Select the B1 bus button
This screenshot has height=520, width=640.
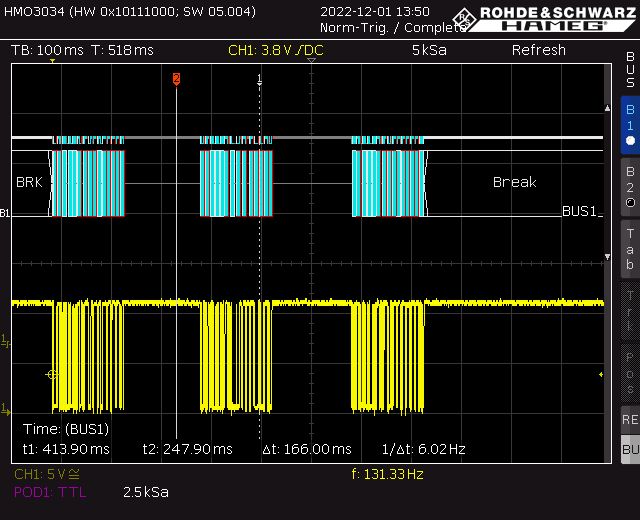click(x=630, y=125)
